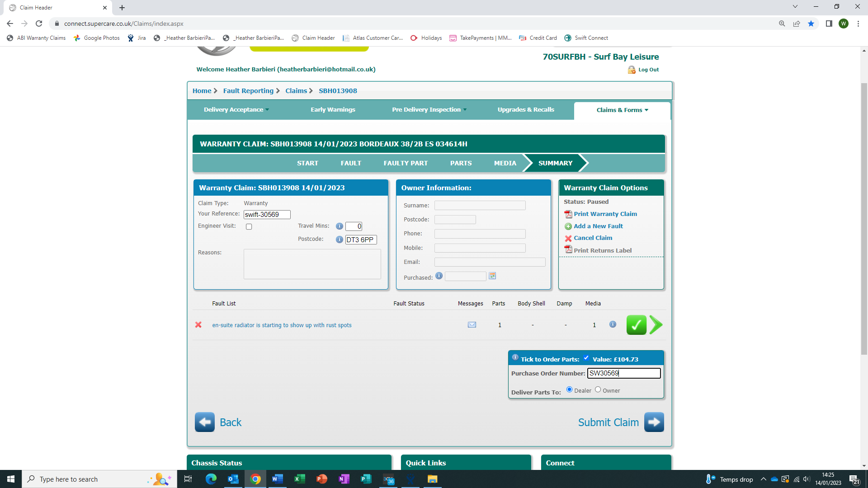
Task: Open the Purchased date calendar picker icon
Action: pos(492,276)
